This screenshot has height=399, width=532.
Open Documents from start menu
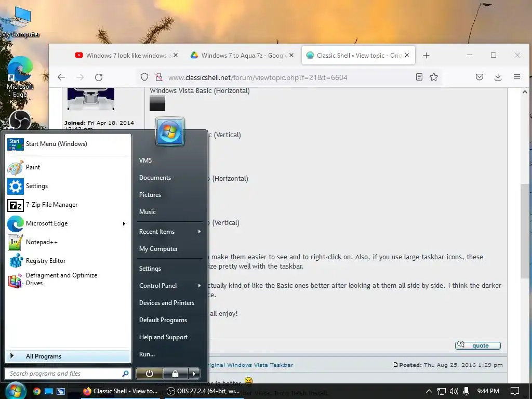[155, 178]
